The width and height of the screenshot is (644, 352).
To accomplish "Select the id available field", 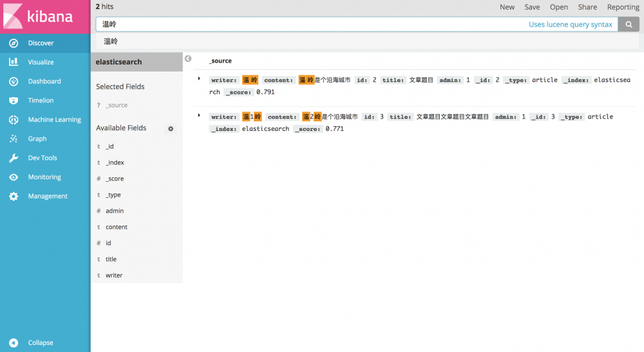I will pyautogui.click(x=108, y=243).
